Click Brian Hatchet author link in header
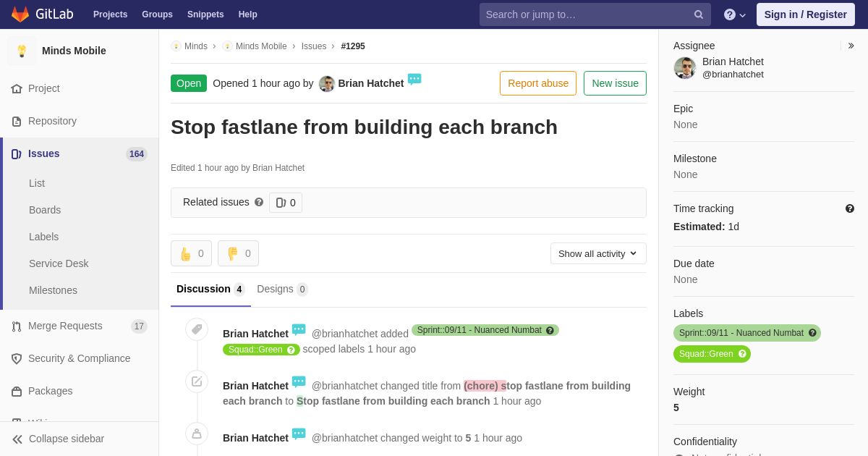Viewport: 868px width, 456px height. coord(371,83)
